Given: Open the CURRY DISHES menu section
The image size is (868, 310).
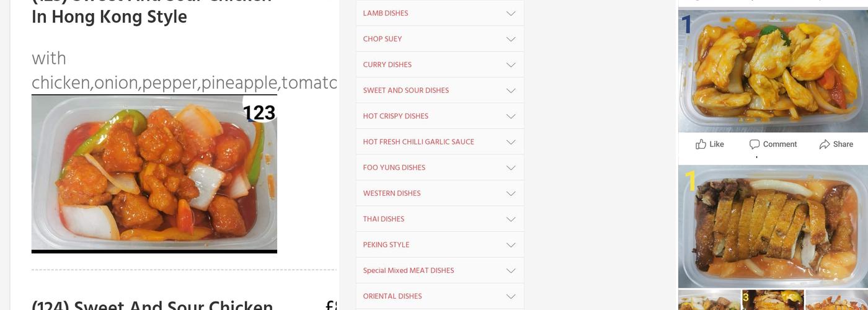Looking at the screenshot, I should pos(387,64).
